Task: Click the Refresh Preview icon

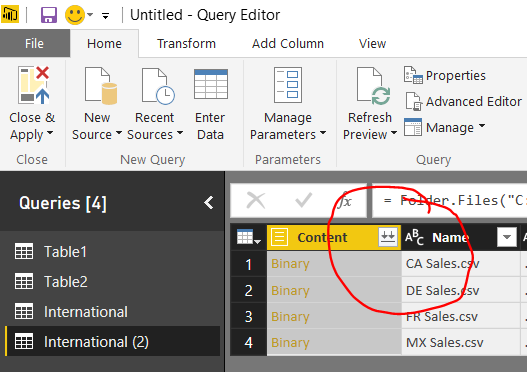Action: click(x=374, y=86)
